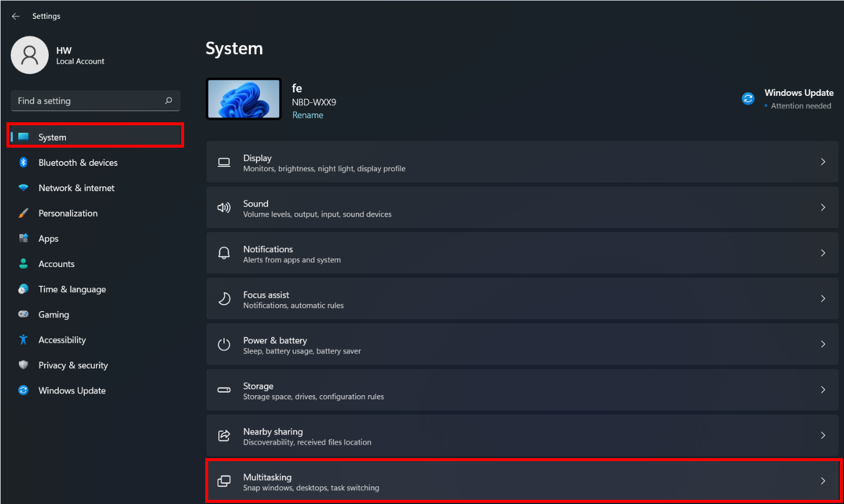Screen dimensions: 844x504
Task: Click the HW user avatar picture
Action: click(29, 55)
